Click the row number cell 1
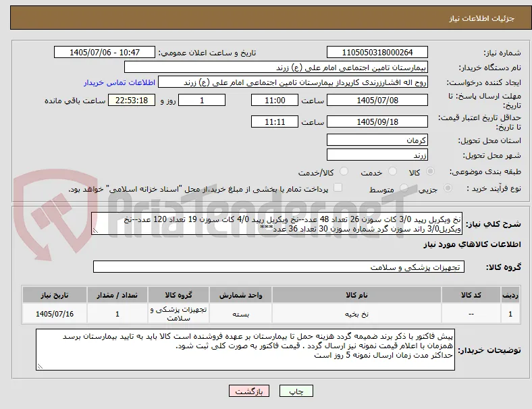The width and height of the screenshot is (532, 409). pos(510,314)
